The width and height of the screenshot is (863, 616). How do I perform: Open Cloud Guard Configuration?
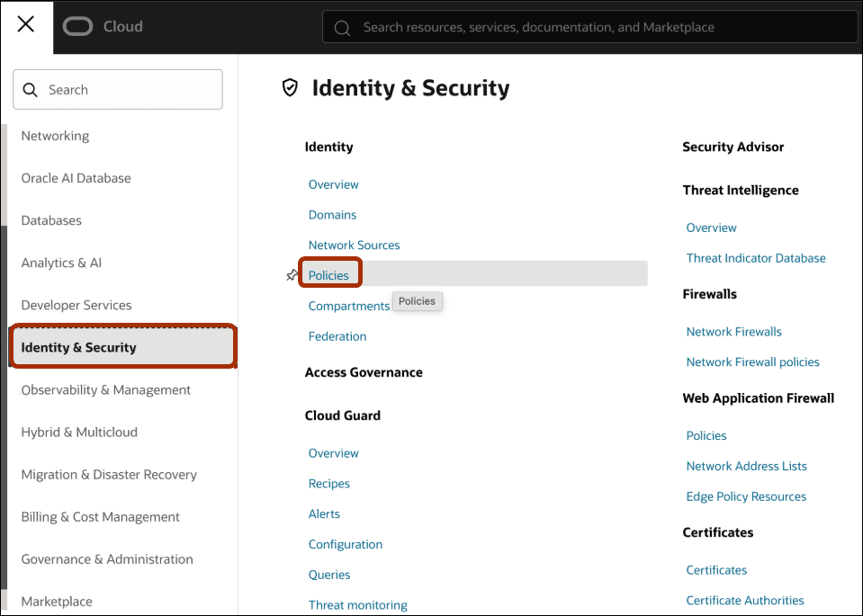pos(346,544)
